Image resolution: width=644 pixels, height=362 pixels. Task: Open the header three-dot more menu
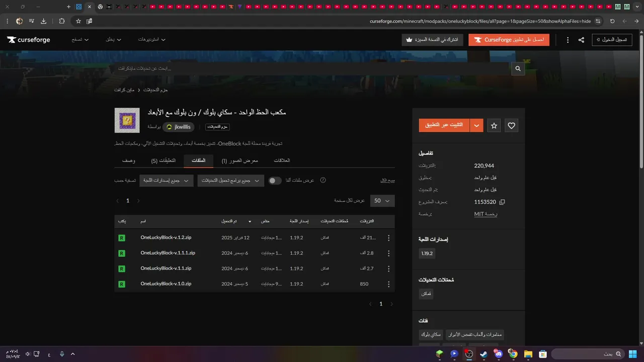[568, 40]
